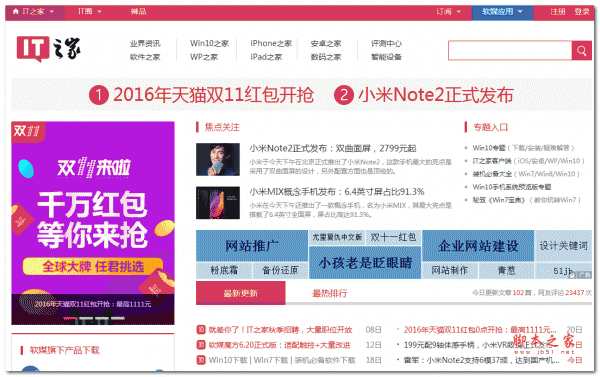
Task: Expand the IT圈 dropdown menu
Action: [90, 11]
